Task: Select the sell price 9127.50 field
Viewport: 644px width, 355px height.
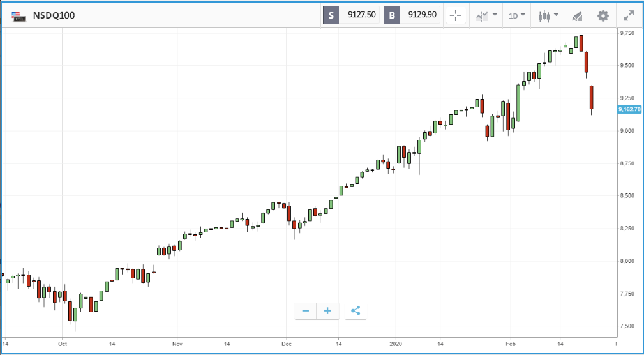Action: click(x=360, y=15)
